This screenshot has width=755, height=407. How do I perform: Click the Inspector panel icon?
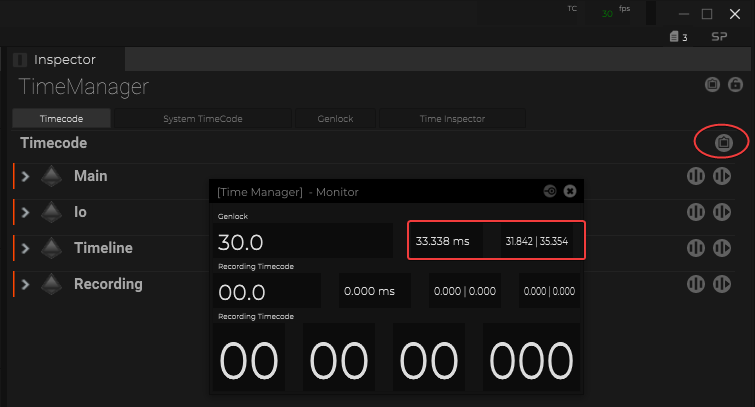click(x=20, y=60)
